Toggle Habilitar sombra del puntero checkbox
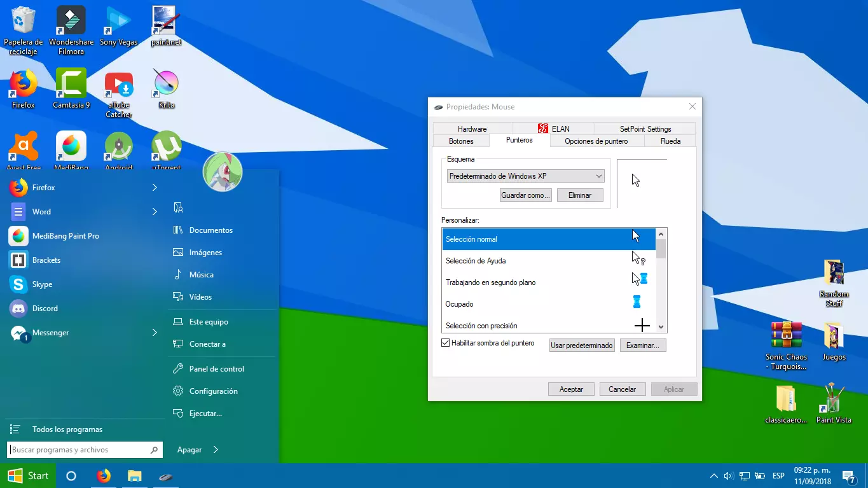Screen dimensions: 868x488 point(445,343)
